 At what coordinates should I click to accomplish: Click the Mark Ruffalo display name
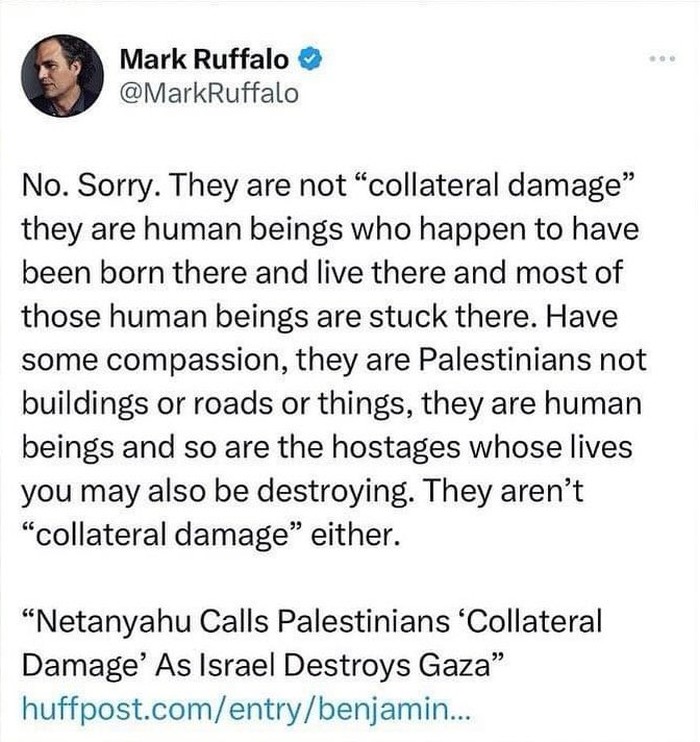tap(205, 59)
